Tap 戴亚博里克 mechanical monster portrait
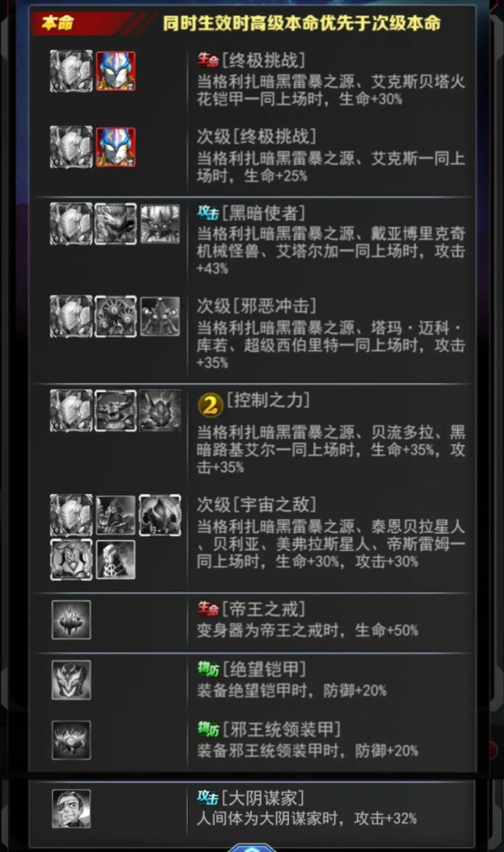Image resolution: width=504 pixels, height=852 pixels. pos(116,224)
